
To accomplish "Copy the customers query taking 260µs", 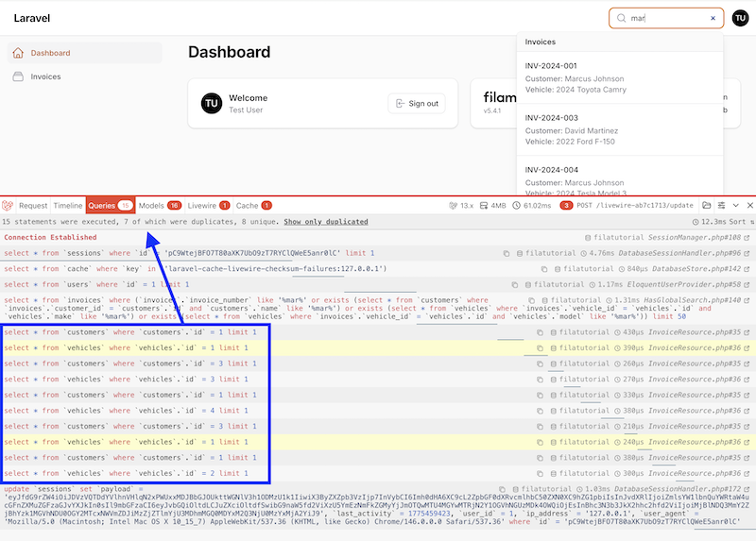I will (540, 363).
